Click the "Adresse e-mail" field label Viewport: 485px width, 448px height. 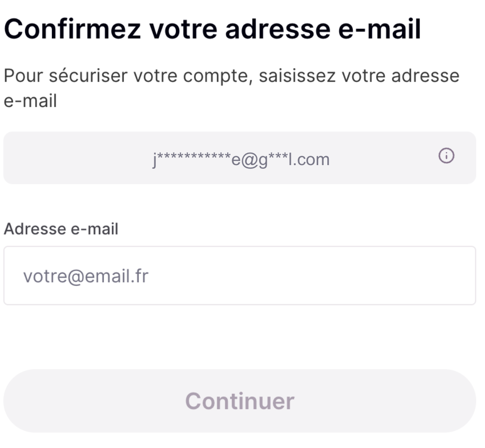pos(61,229)
